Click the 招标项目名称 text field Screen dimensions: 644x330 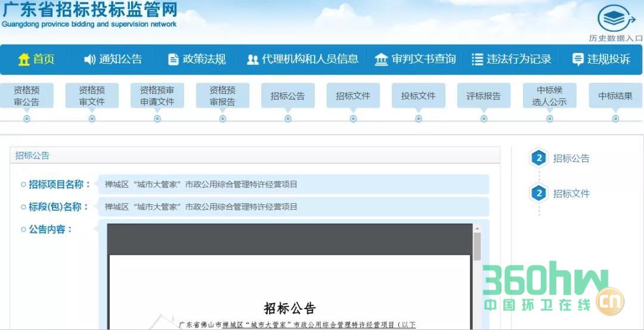tap(293, 185)
